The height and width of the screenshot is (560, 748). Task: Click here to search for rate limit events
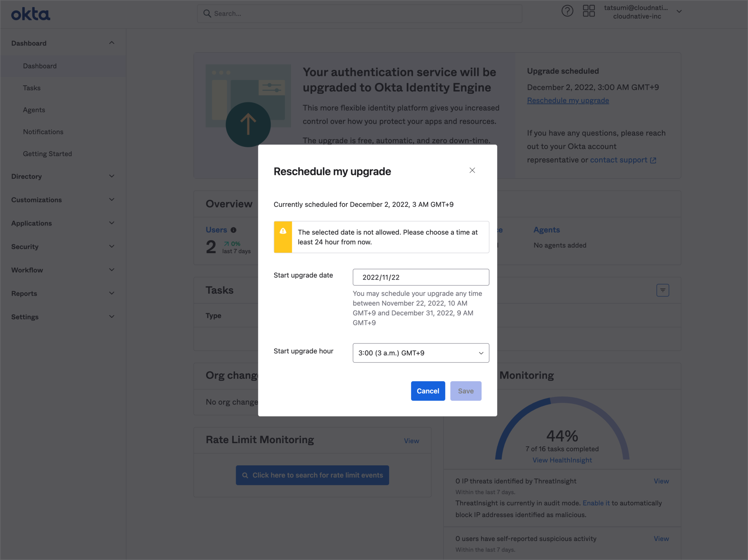(x=312, y=475)
